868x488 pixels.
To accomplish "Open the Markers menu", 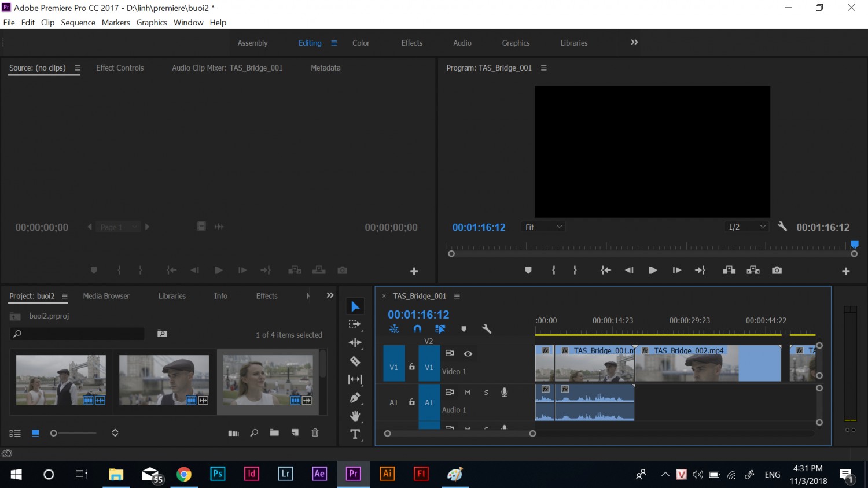I will [x=116, y=23].
